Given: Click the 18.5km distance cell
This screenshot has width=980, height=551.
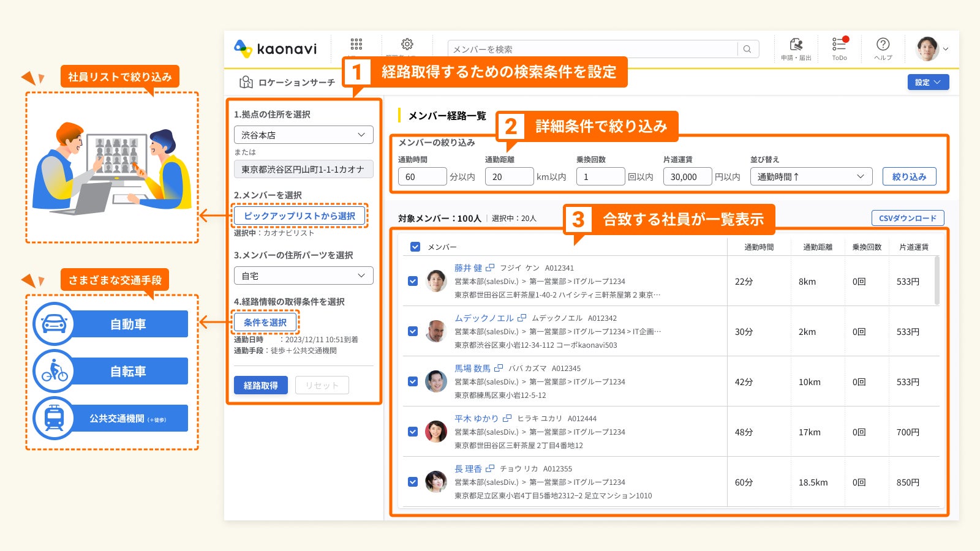Looking at the screenshot, I should coord(813,482).
